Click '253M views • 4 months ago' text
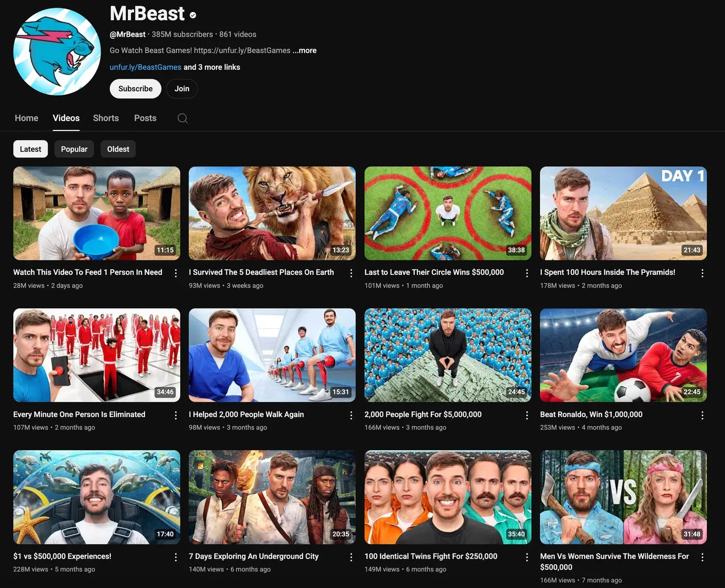This screenshot has width=725, height=588. click(x=581, y=428)
